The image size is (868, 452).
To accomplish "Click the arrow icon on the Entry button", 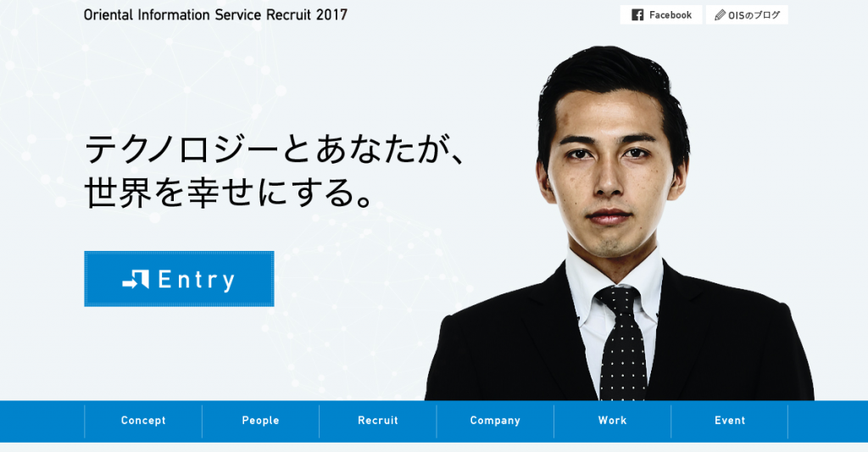I will (x=136, y=279).
